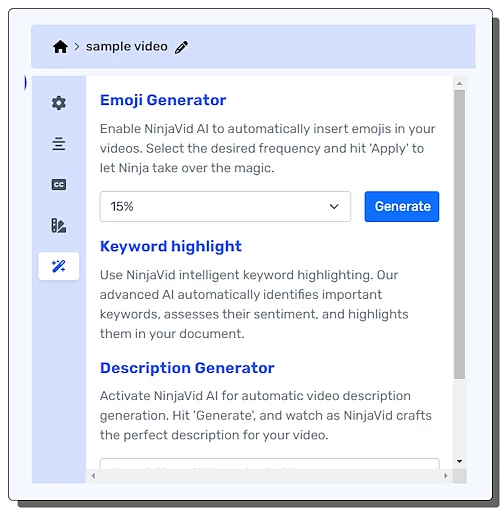This screenshot has width=500, height=508.
Task: Select the text alignment icon in sidebar
Action: click(x=59, y=144)
